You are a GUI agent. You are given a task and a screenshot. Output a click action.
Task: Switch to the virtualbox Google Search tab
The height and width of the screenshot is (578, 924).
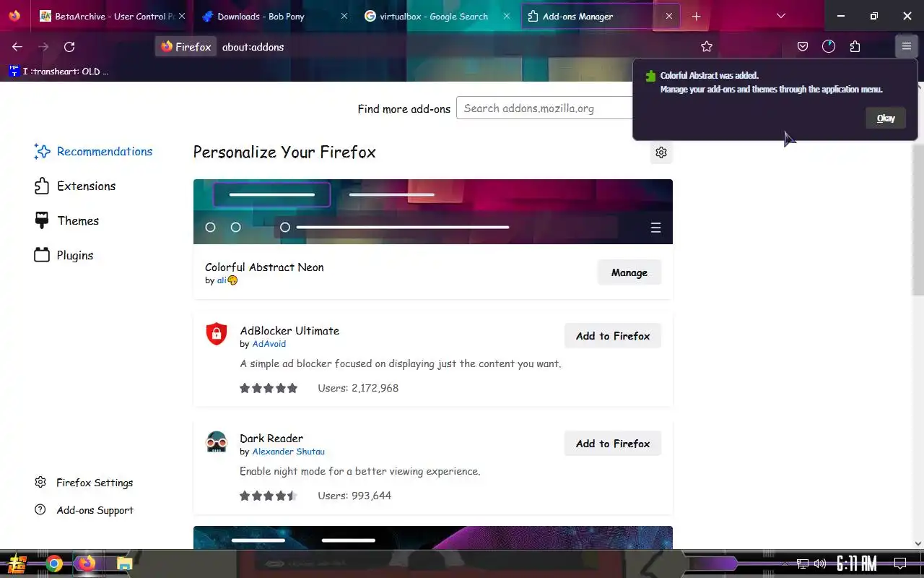[x=437, y=16]
